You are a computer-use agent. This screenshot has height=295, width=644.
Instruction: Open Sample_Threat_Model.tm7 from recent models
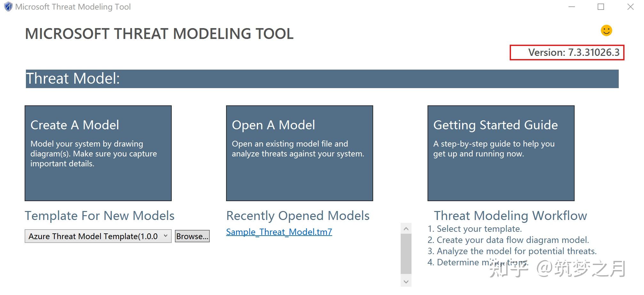279,232
